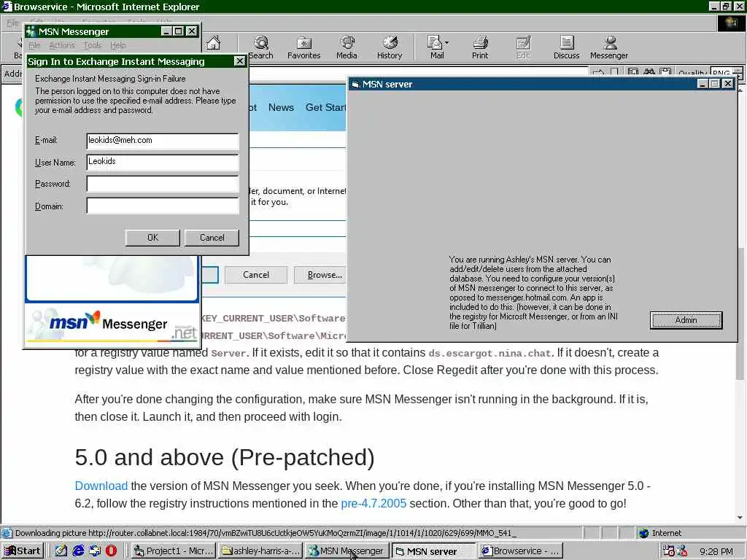Image resolution: width=747 pixels, height=560 pixels.
Task: Open History from the IE toolbar
Action: pyautogui.click(x=390, y=47)
